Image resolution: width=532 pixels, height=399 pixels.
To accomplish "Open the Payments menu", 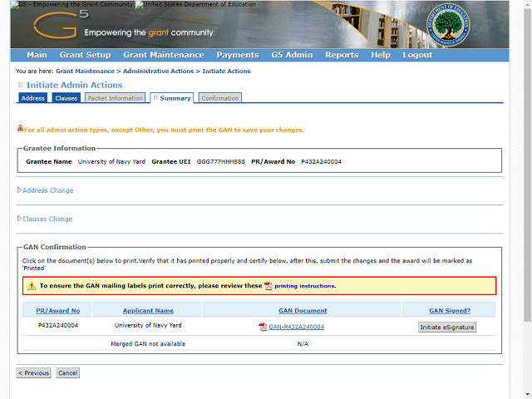I will point(238,55).
